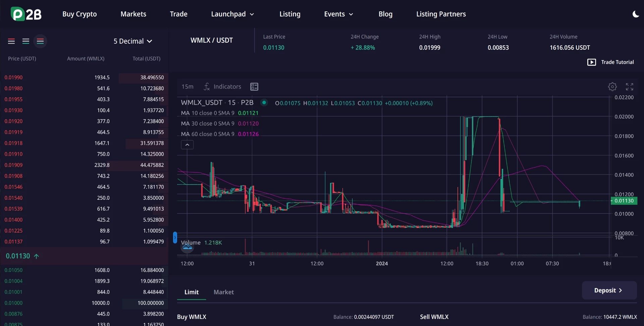Select sell order at price 0.01980

tap(84, 89)
